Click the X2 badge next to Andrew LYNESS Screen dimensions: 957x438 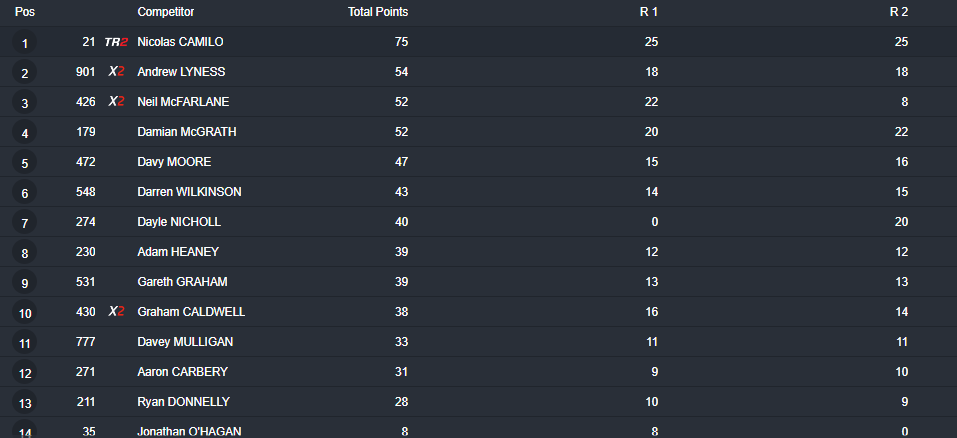coord(117,71)
